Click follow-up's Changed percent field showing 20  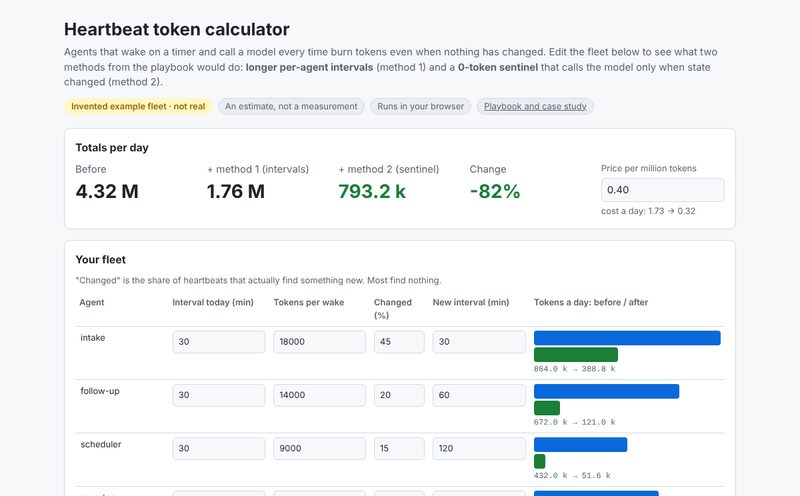pyautogui.click(x=399, y=395)
